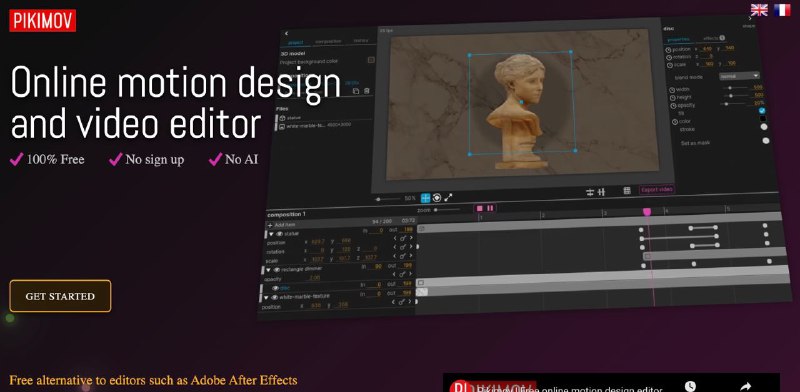Toggle the Set as mask switch
The image size is (800, 392).
[x=765, y=141]
